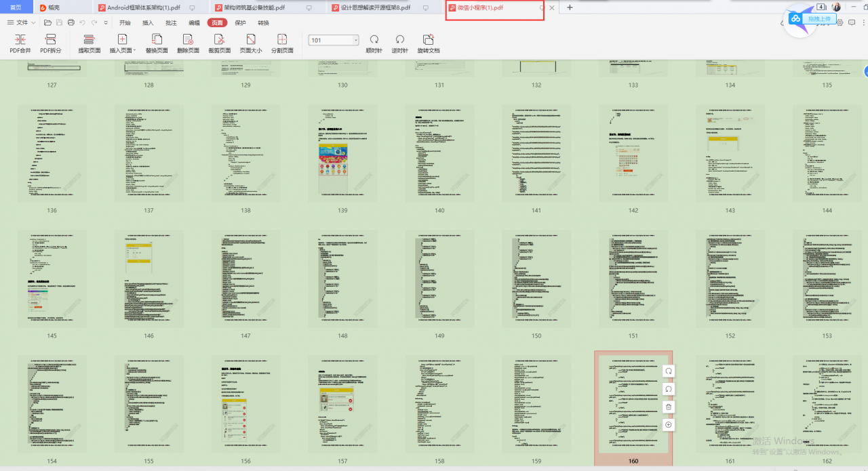Click the user avatar at top right
868x471 pixels.
coord(836,7)
